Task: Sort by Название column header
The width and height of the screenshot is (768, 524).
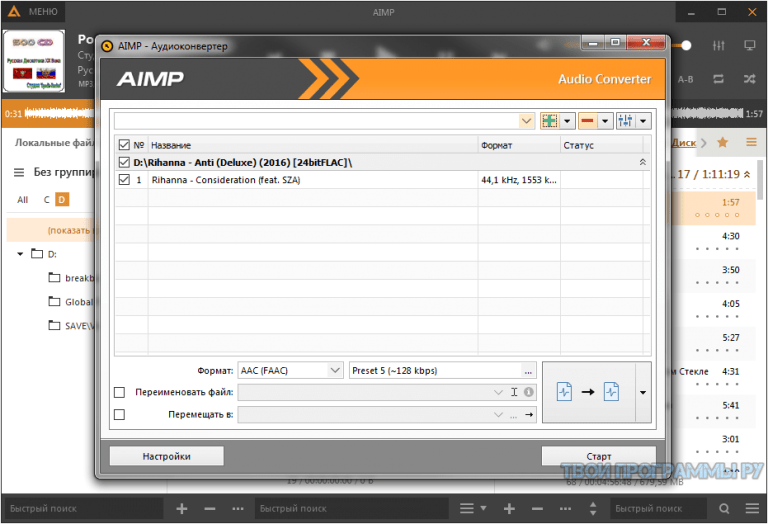Action: [312, 145]
